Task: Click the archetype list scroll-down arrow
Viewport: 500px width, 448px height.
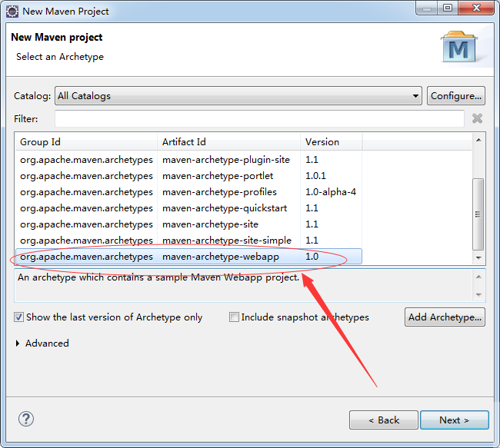Action: (478, 257)
